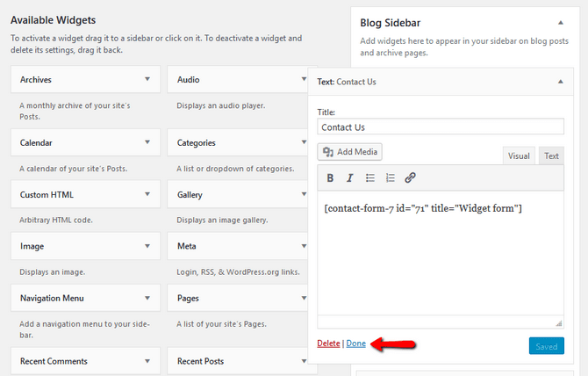
Task: Toggle bold formatting in the editor
Action: (331, 177)
